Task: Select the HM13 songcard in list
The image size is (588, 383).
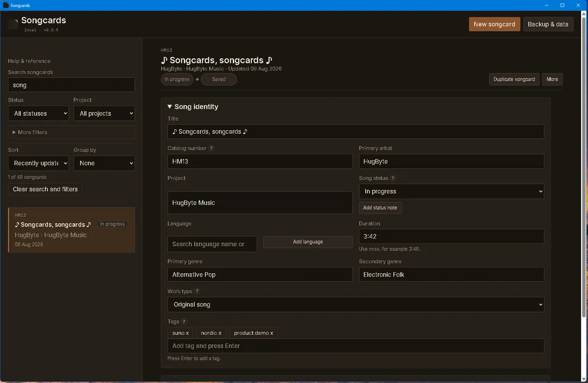Action: [x=72, y=229]
